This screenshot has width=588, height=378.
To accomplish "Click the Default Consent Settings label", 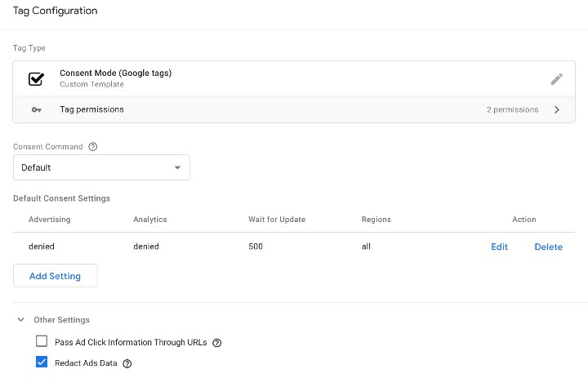I will click(61, 198).
